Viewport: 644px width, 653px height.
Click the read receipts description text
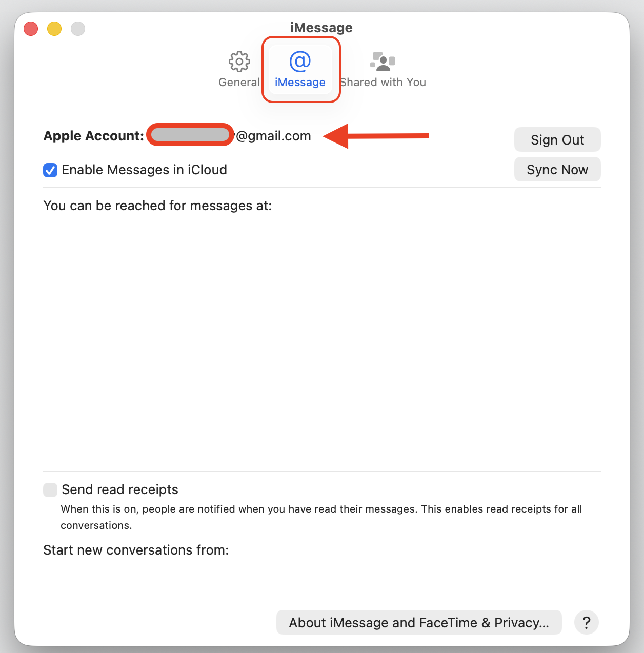coord(321,517)
